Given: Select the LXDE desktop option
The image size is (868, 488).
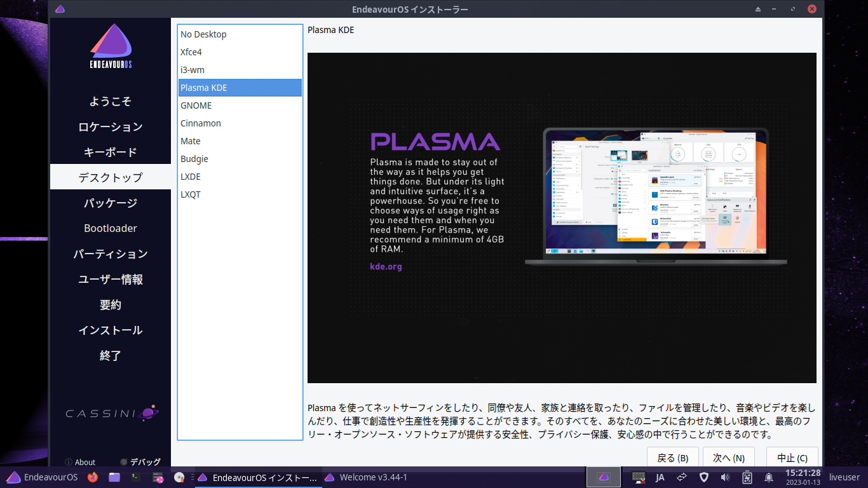Looking at the screenshot, I should pos(240,177).
